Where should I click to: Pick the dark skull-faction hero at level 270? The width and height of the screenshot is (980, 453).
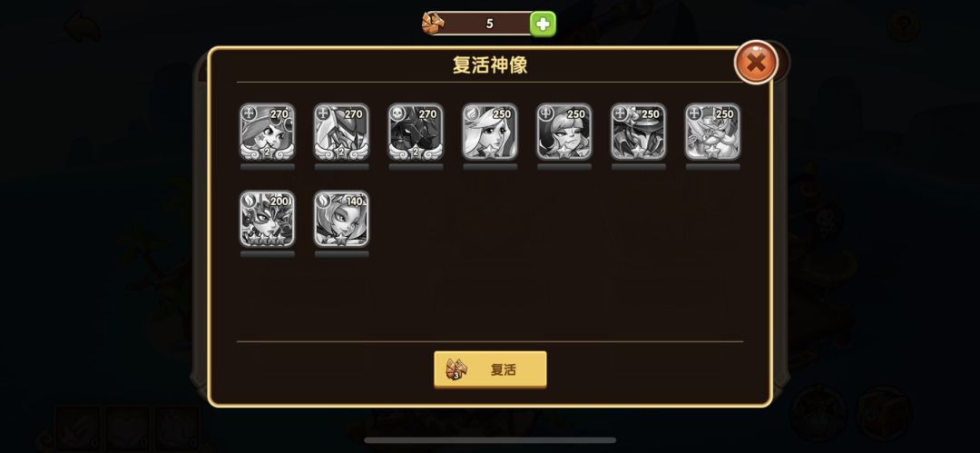coord(416,132)
